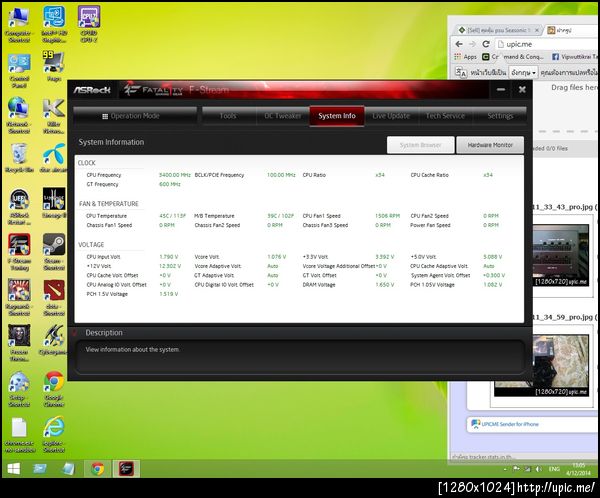The height and width of the screenshot is (498, 600).
Task: Click the Vcore Volt value 1.076 V
Action: (x=276, y=257)
